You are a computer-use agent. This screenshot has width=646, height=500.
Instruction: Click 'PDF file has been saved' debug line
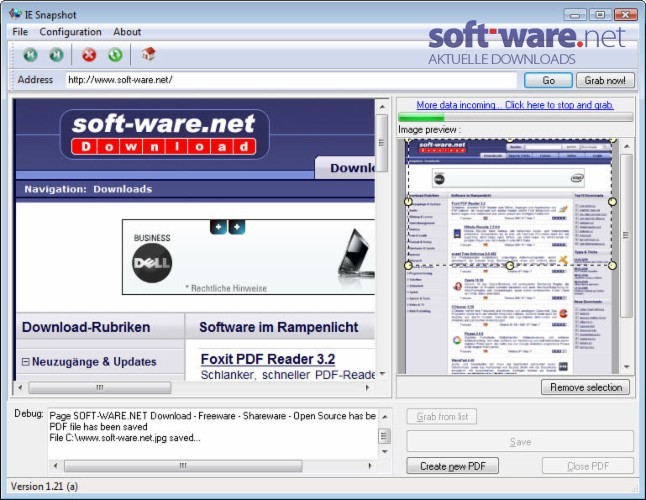[x=98, y=427]
